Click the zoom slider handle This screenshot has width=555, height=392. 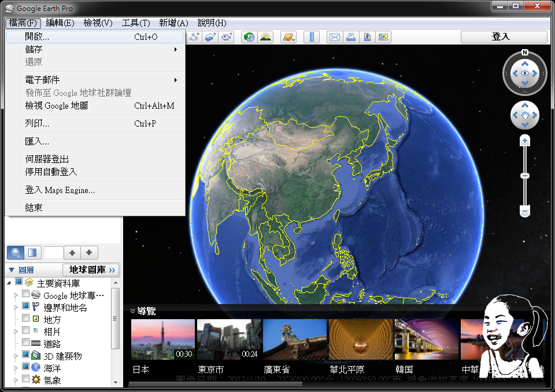click(x=525, y=176)
